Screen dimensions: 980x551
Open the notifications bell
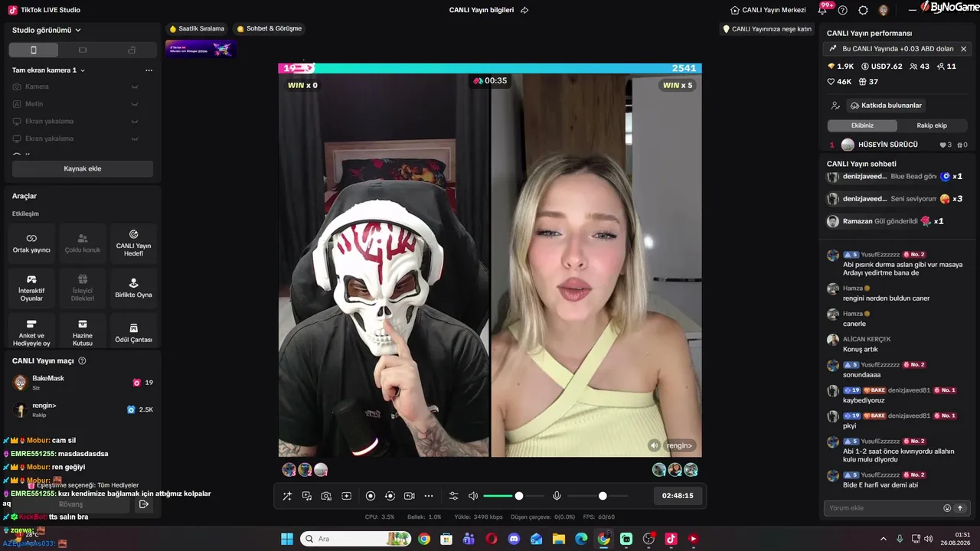pyautogui.click(x=823, y=10)
